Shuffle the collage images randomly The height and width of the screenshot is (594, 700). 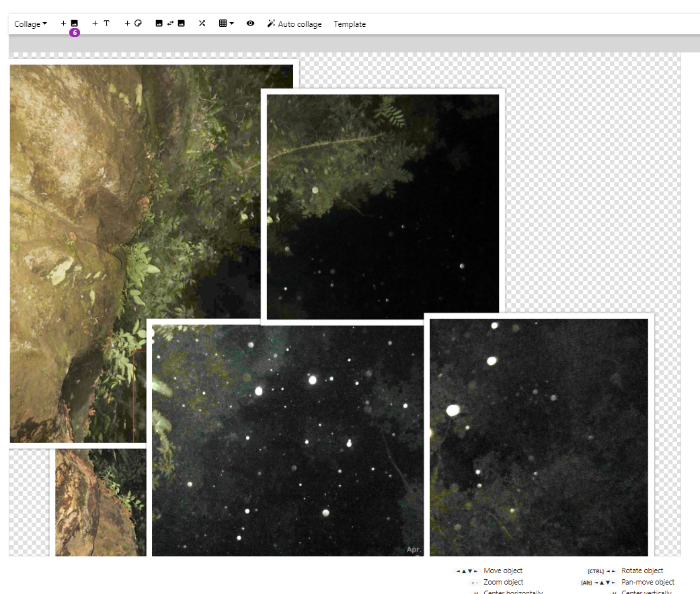[202, 24]
